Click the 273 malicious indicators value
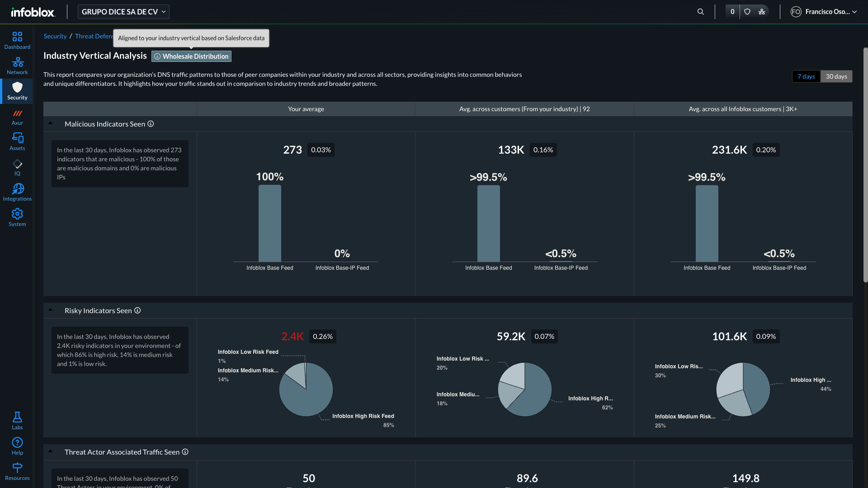This screenshot has height=488, width=868. 292,150
